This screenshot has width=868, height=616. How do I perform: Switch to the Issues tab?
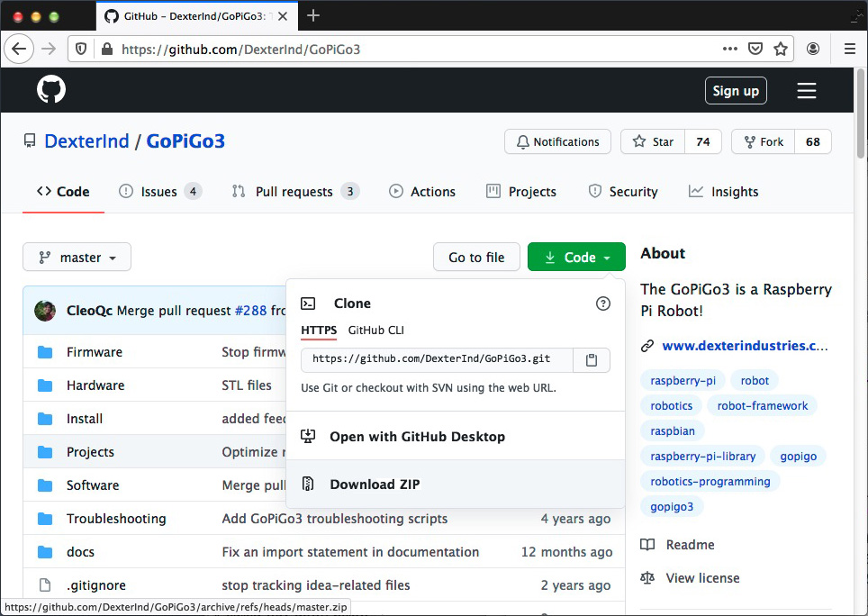(159, 192)
